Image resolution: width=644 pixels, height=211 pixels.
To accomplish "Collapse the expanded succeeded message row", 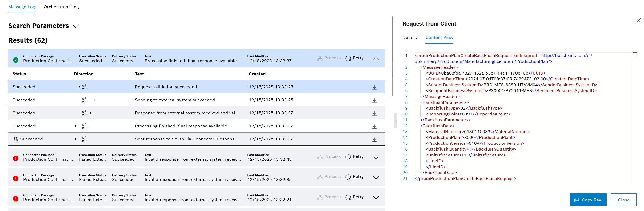I will pyautogui.click(x=376, y=58).
